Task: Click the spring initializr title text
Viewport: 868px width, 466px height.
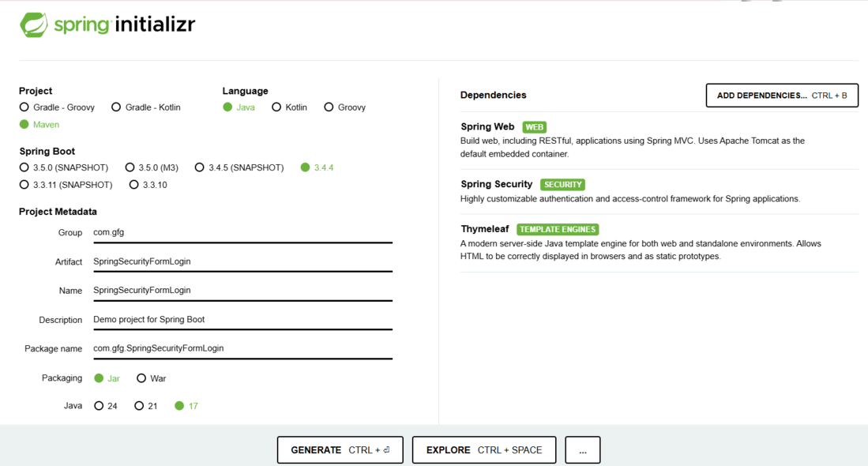Action: (125, 24)
